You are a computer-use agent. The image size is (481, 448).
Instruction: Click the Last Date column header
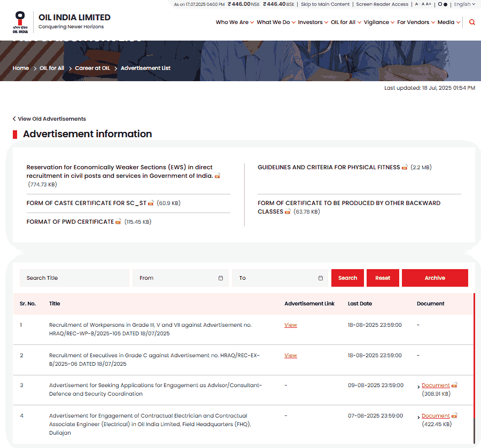[x=360, y=303]
